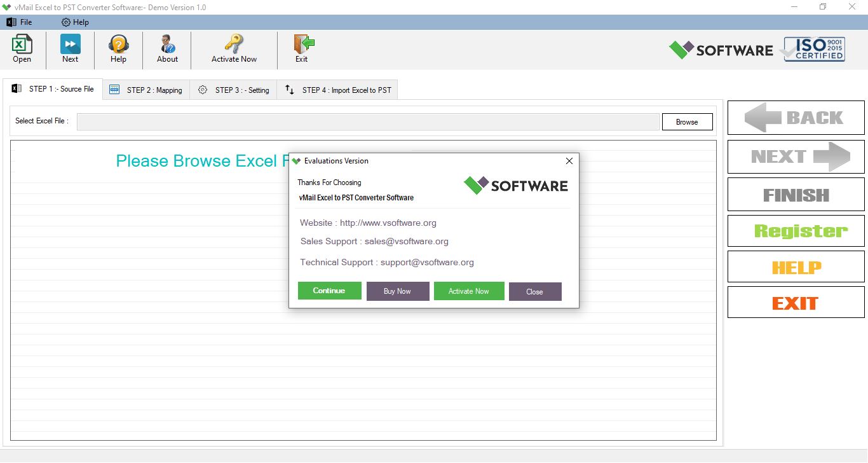Image resolution: width=868 pixels, height=463 pixels.
Task: Click the Select Excel File path field
Action: click(367, 121)
